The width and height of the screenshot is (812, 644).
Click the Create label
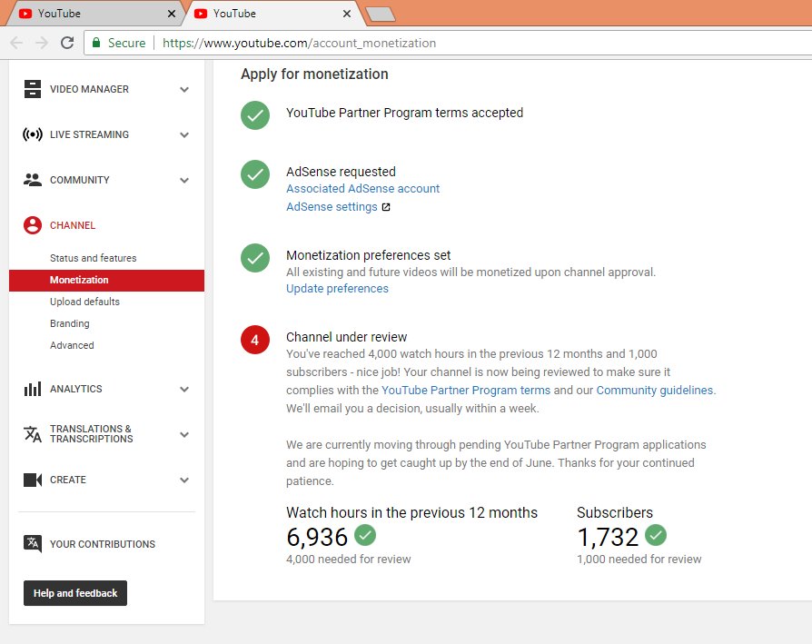pyautogui.click(x=68, y=480)
